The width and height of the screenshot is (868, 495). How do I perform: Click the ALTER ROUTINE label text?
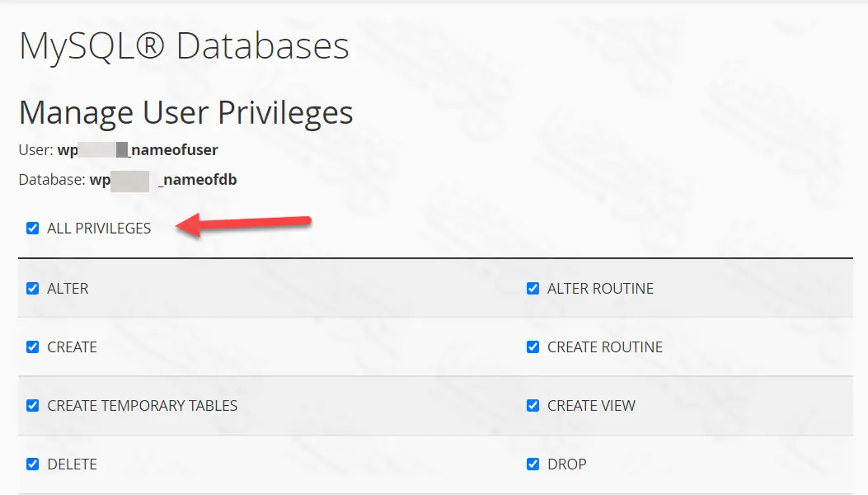pyautogui.click(x=600, y=289)
